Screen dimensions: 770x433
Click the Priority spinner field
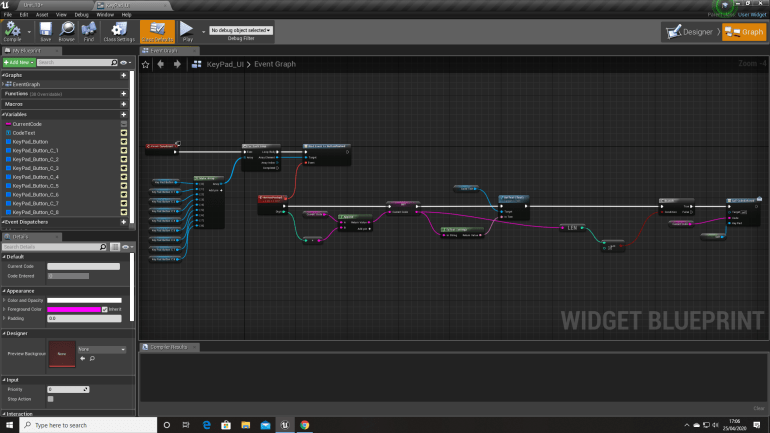tap(68, 389)
